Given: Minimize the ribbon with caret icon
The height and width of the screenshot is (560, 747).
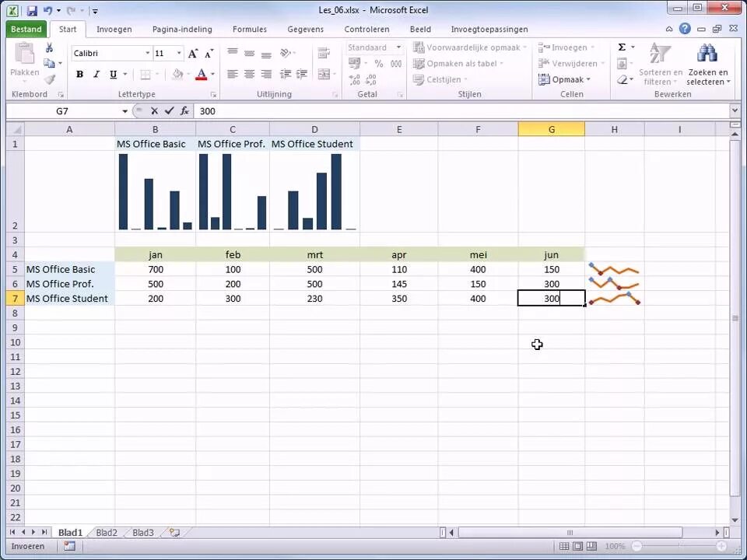Looking at the screenshot, I should point(669,29).
